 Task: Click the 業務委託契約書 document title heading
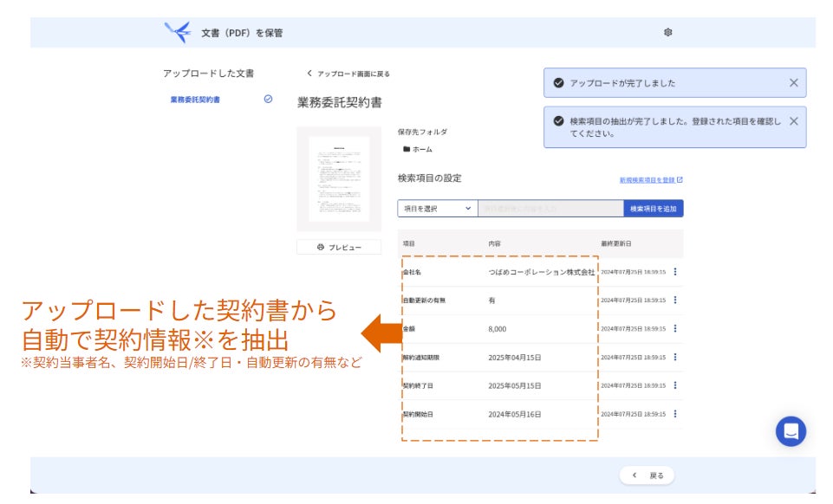340,102
